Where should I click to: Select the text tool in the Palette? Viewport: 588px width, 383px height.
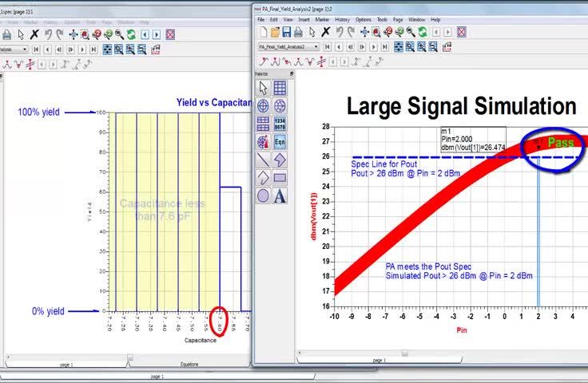click(280, 195)
